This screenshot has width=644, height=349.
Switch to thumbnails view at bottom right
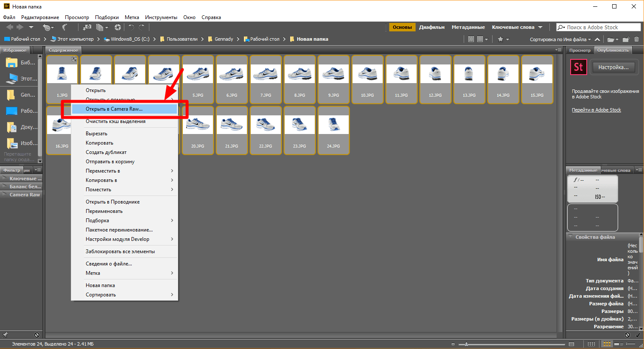click(607, 344)
